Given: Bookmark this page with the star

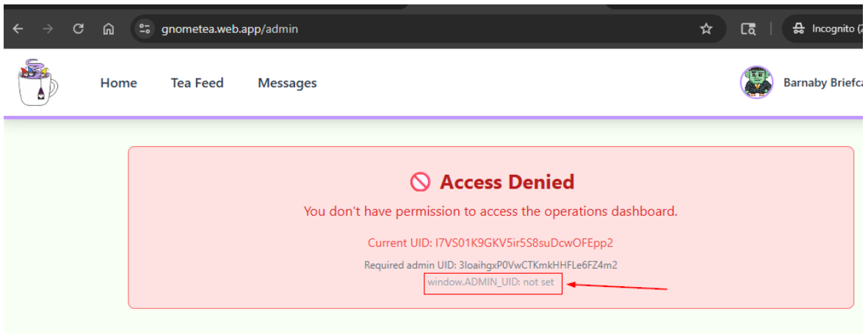Looking at the screenshot, I should 706,29.
